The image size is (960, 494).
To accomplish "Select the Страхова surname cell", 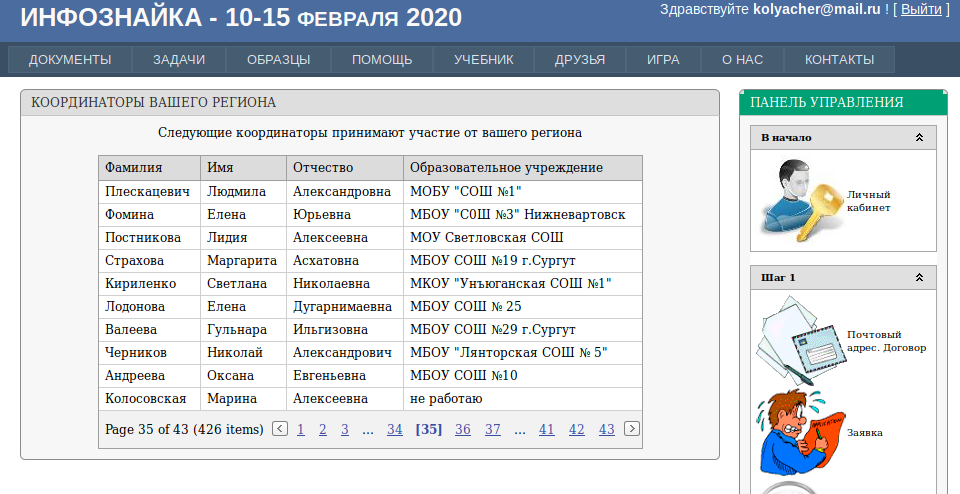I will (x=149, y=261).
